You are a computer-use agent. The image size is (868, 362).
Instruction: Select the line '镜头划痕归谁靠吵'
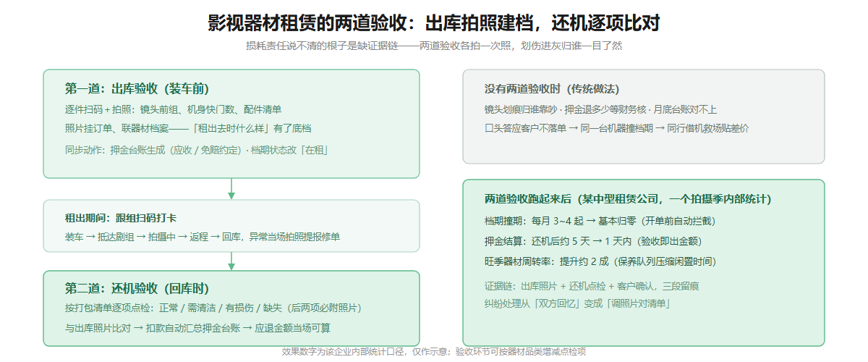pyautogui.click(x=600, y=109)
